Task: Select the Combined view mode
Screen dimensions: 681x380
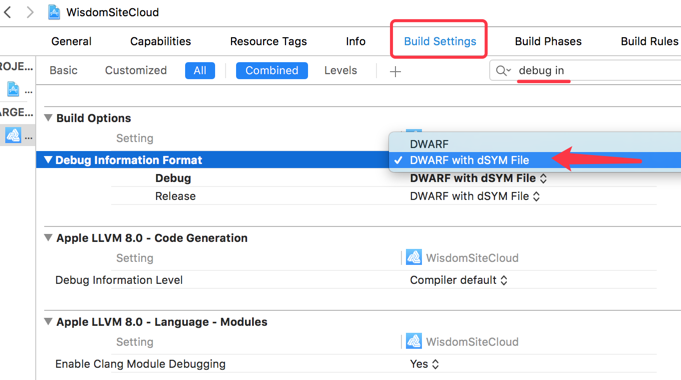Action: [x=272, y=70]
